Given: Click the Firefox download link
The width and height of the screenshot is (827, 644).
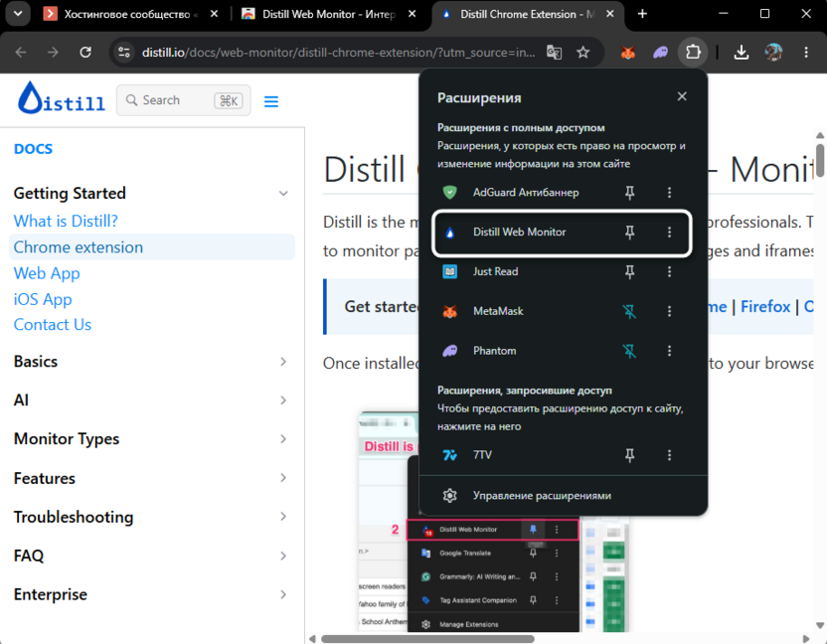Looking at the screenshot, I should [764, 306].
